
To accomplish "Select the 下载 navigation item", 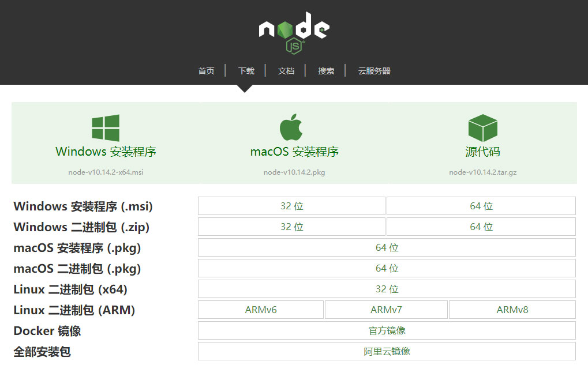I will click(246, 71).
